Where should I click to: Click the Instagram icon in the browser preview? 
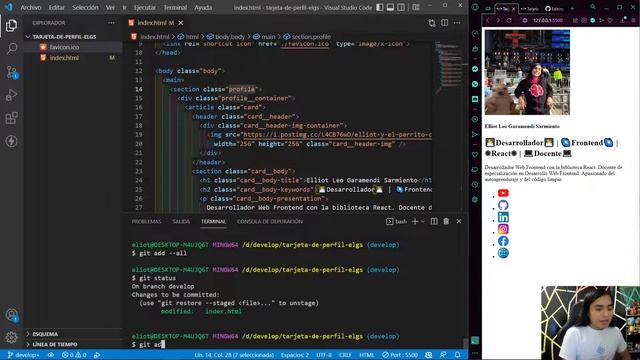pos(503,229)
